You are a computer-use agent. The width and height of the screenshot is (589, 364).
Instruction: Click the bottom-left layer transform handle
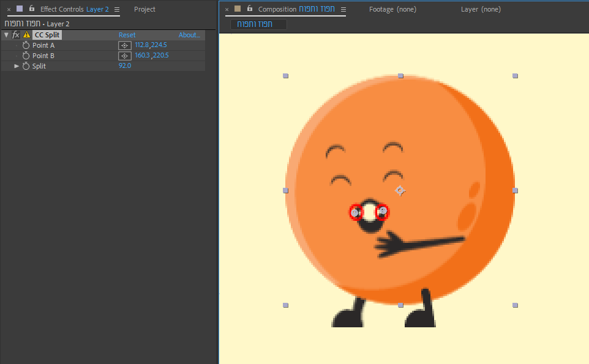click(285, 305)
